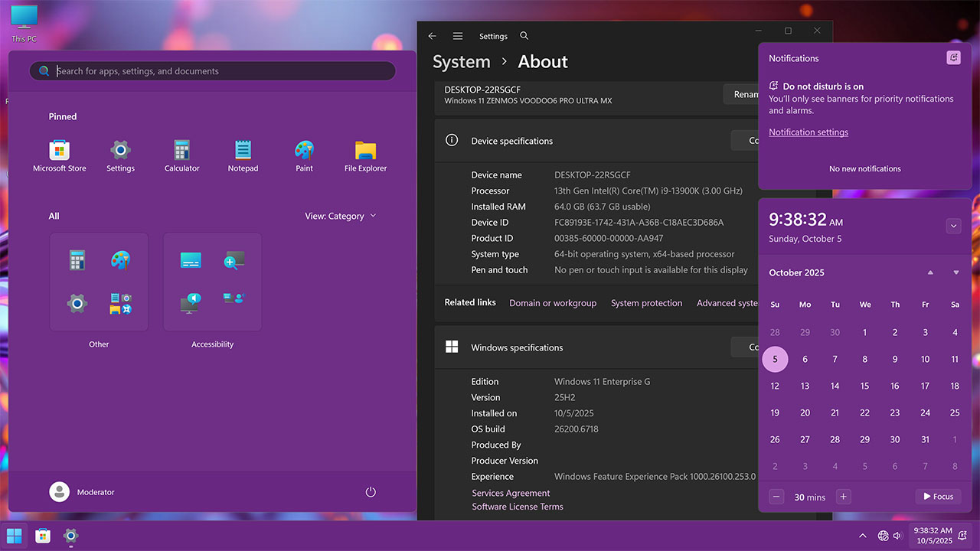Open Microsoft Store from pinned apps
980x551 pixels.
60,156
